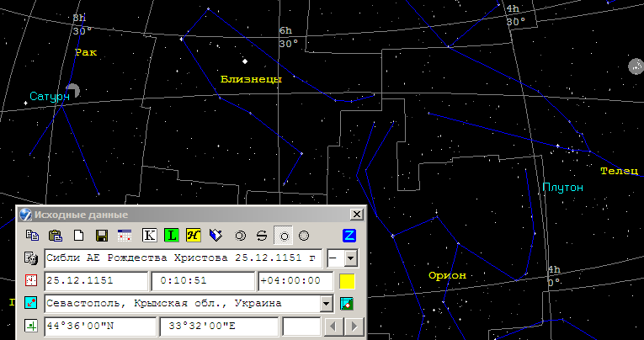Click the gray Moon disc on the map

tap(636, 66)
